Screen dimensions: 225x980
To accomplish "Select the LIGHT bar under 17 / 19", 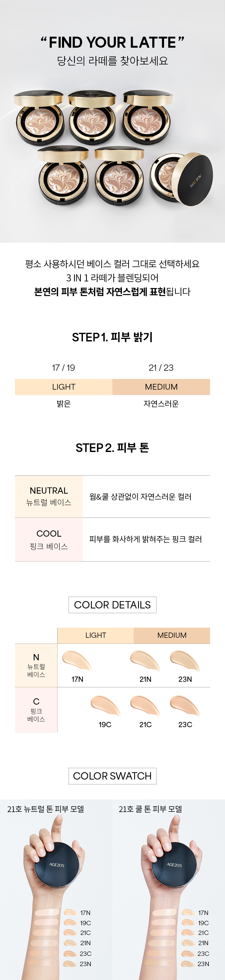I will coord(64,387).
